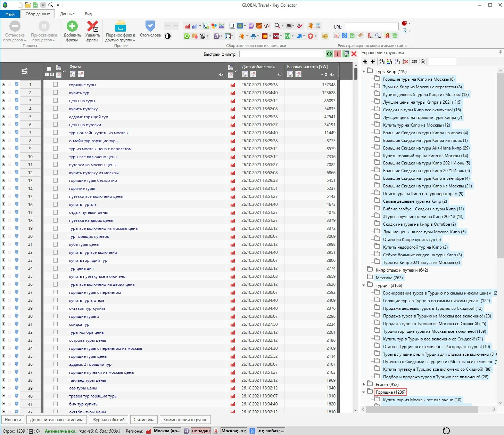Click the magnifying glass search icon in ribbon

[x=277, y=26]
